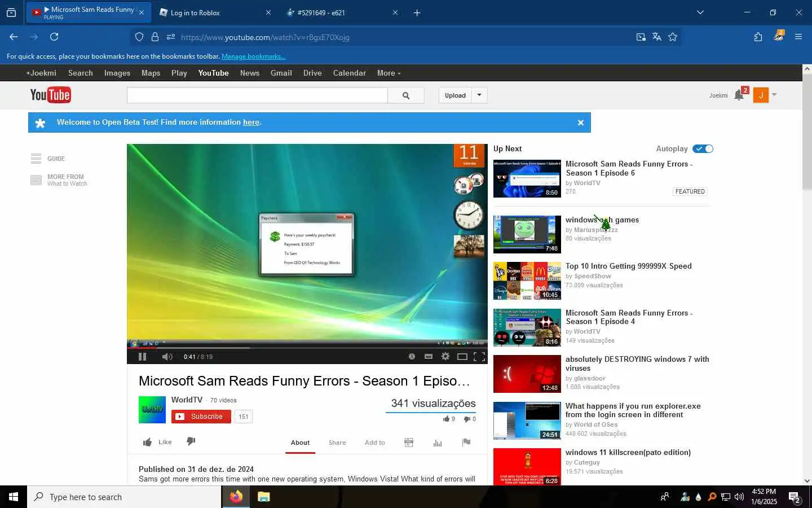
Task: Open MORE FROM What to Watch
Action: click(59, 180)
